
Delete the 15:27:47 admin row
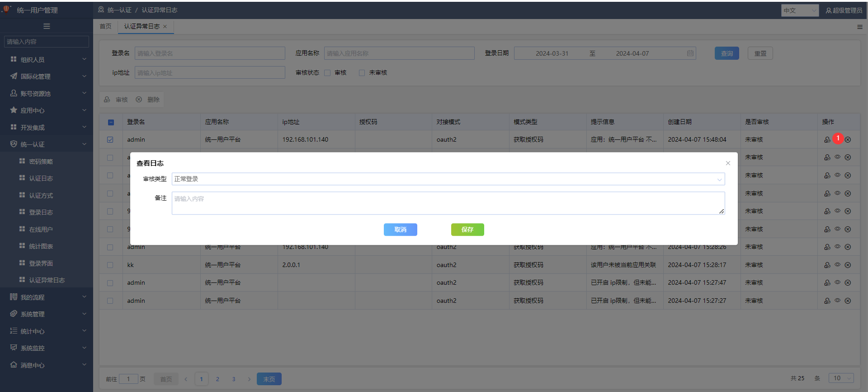(x=848, y=283)
